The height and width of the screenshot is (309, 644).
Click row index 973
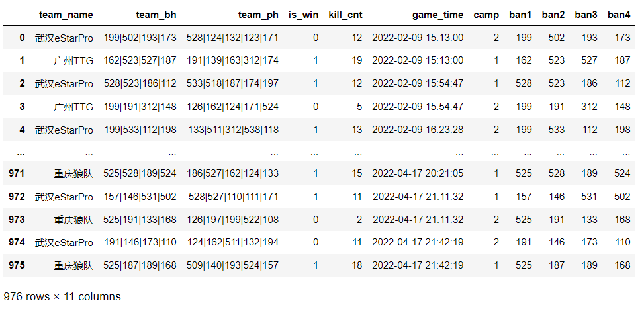click(17, 219)
